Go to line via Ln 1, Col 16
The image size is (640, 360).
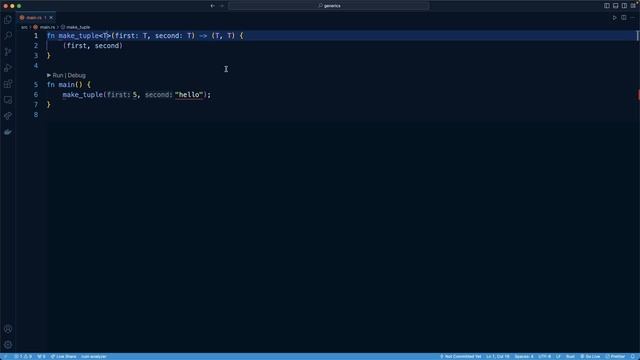pos(498,357)
